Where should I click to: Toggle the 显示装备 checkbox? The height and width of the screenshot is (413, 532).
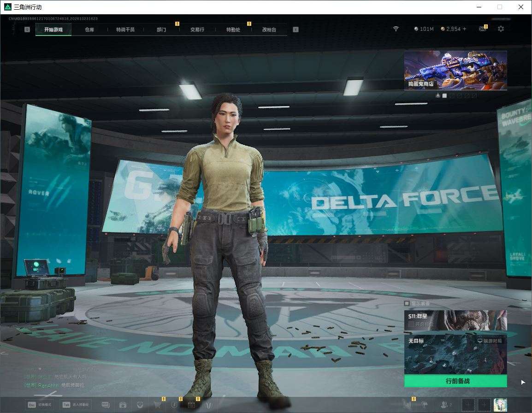[x=407, y=303]
